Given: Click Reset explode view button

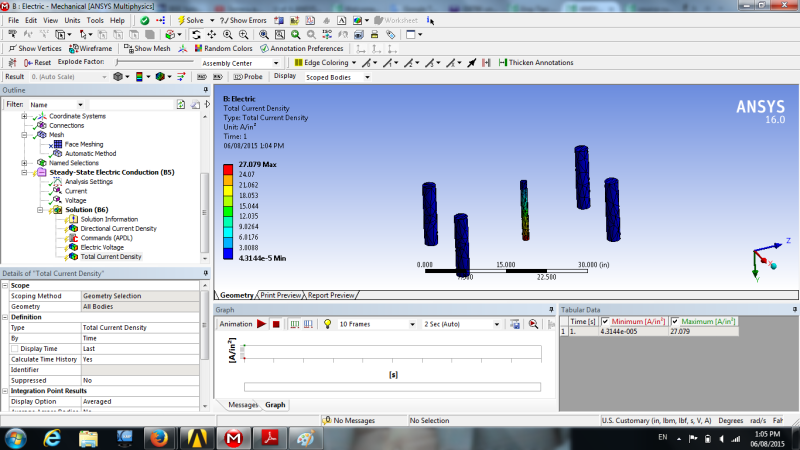Looking at the screenshot, I should coord(37,62).
